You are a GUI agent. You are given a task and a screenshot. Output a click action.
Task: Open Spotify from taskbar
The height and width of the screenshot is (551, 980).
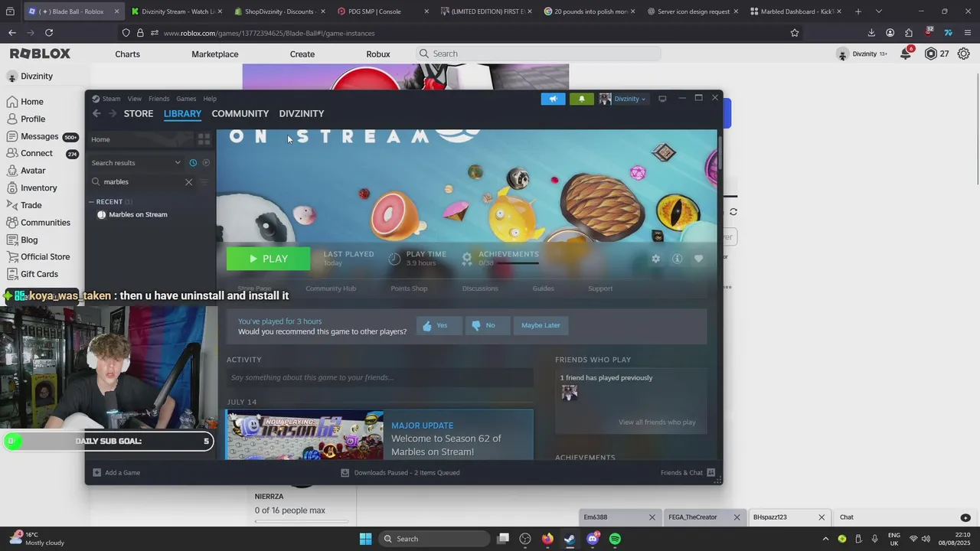click(615, 539)
